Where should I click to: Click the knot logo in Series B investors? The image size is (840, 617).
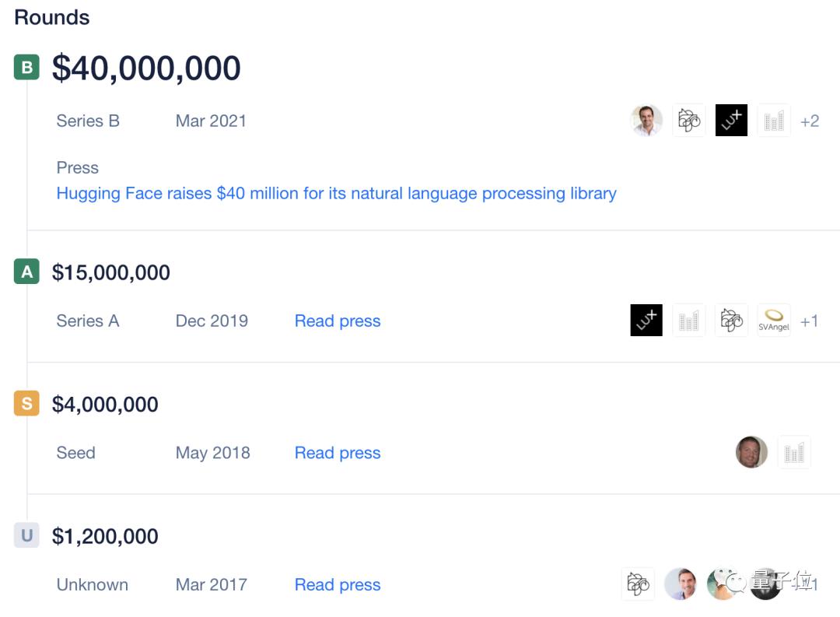click(689, 121)
